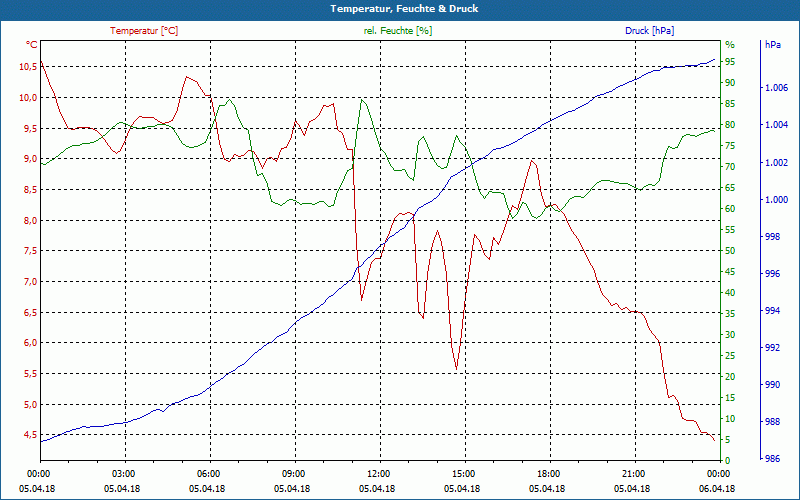Select the blue '1.000' pressure axis value
The height and width of the screenshot is (500, 800).
coord(777,199)
